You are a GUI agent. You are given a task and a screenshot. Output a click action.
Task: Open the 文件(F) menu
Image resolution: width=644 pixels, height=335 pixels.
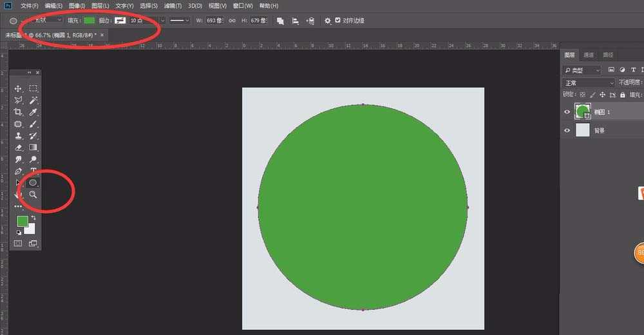point(30,6)
